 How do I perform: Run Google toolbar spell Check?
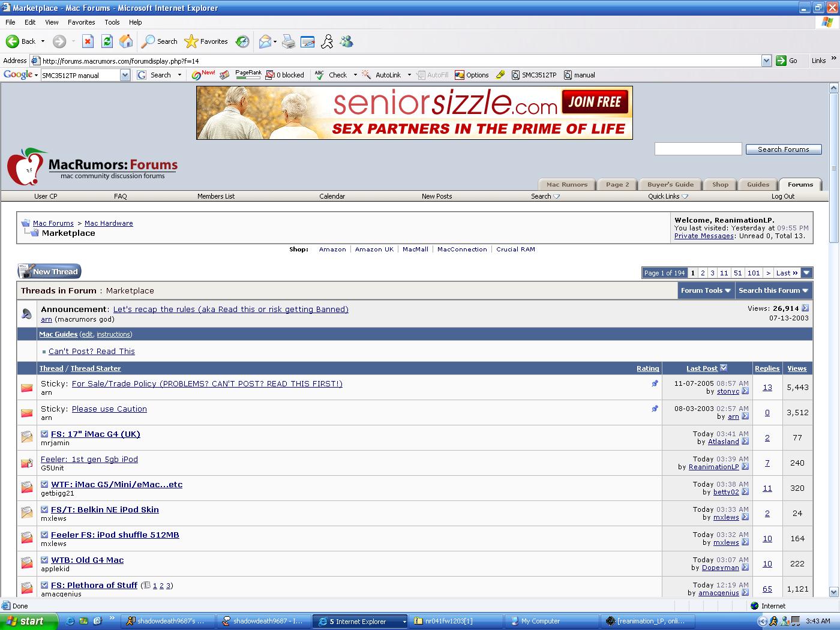click(x=331, y=75)
